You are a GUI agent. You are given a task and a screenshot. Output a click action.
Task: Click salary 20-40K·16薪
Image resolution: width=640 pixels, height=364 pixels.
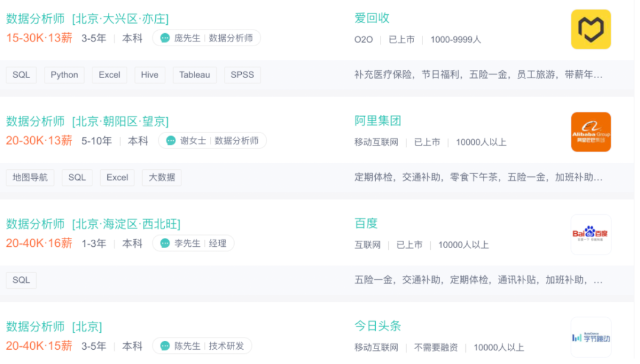click(39, 243)
